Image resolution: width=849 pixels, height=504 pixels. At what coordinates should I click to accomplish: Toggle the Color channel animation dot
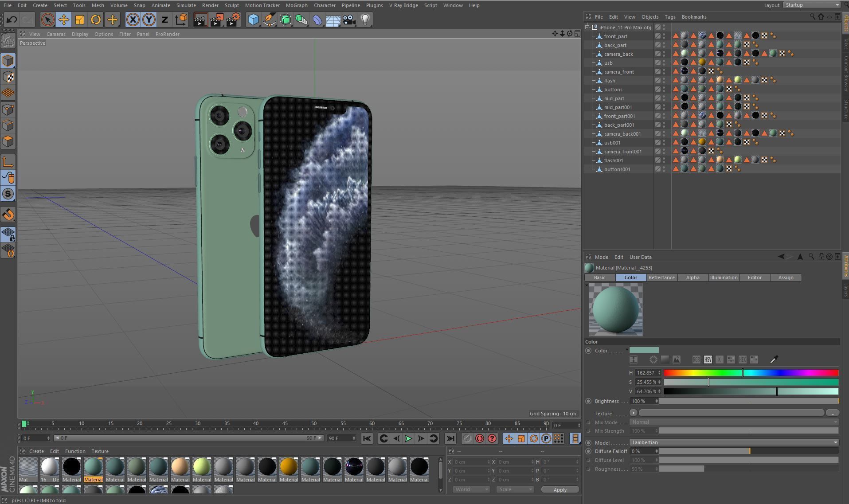click(588, 351)
